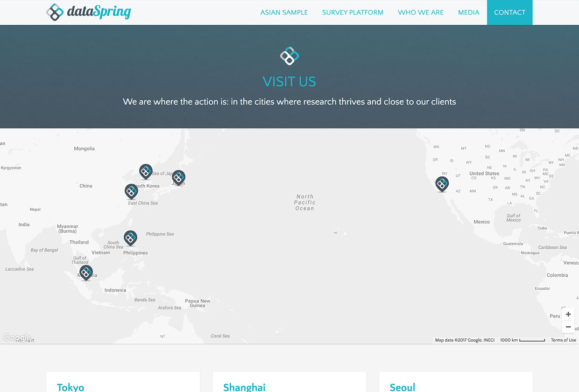The height and width of the screenshot is (392, 579).
Task: Select the map marker on the United States
Action: pos(442,183)
